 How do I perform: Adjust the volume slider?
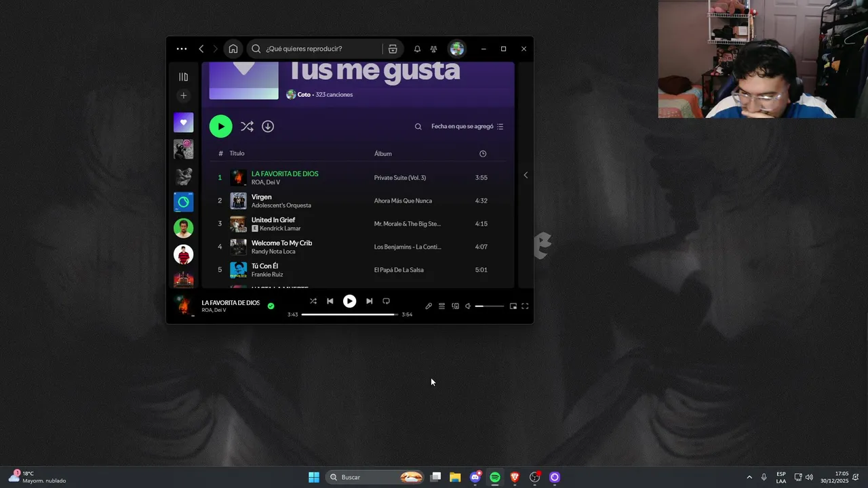(x=489, y=306)
